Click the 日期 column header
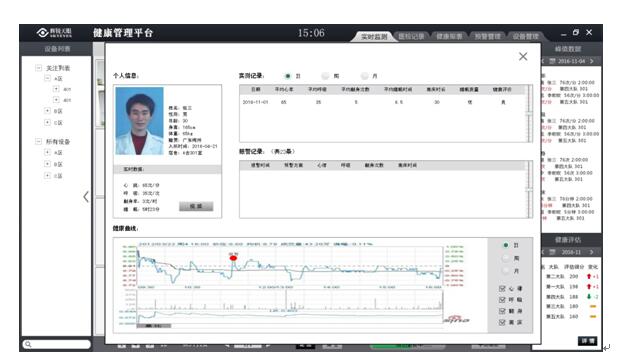The width and height of the screenshot is (624, 364). (255, 90)
